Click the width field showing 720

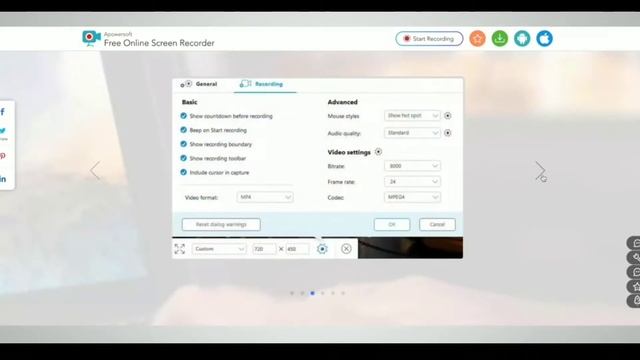(264, 249)
